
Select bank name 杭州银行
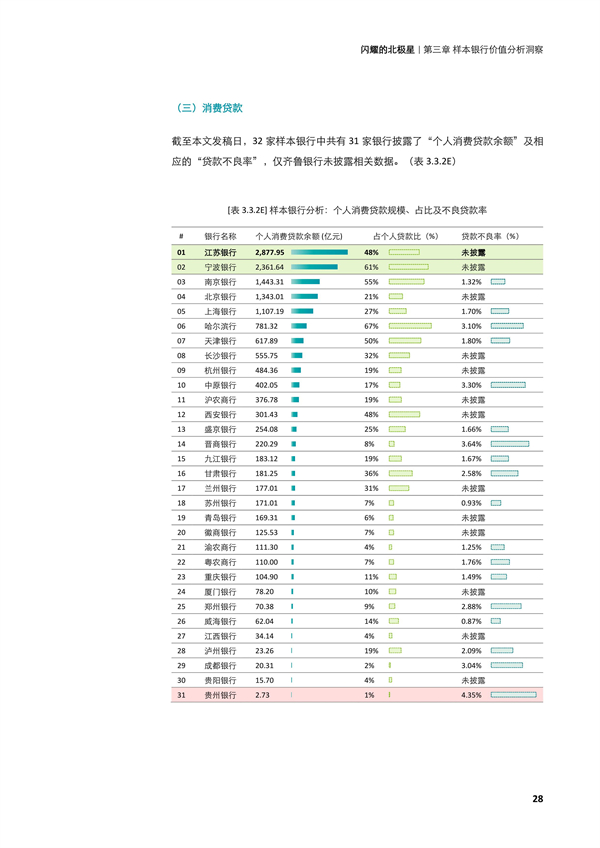click(220, 370)
